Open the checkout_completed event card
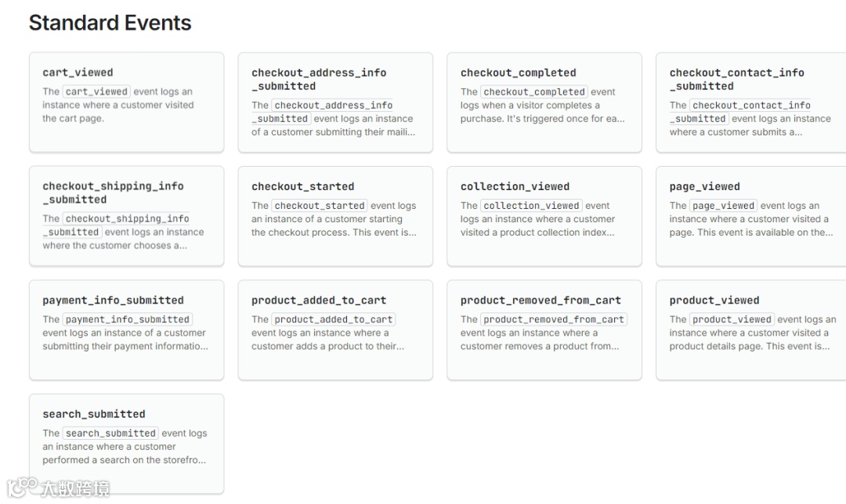The height and width of the screenshot is (504, 846). point(544,102)
